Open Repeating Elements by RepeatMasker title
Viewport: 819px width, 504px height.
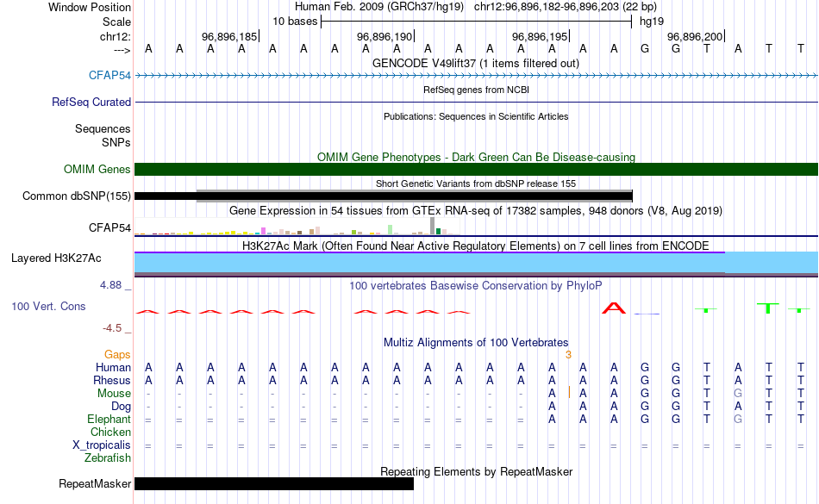(476, 471)
